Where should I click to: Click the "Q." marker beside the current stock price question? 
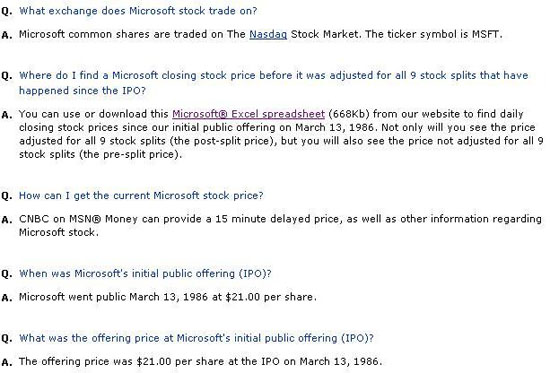point(6,196)
